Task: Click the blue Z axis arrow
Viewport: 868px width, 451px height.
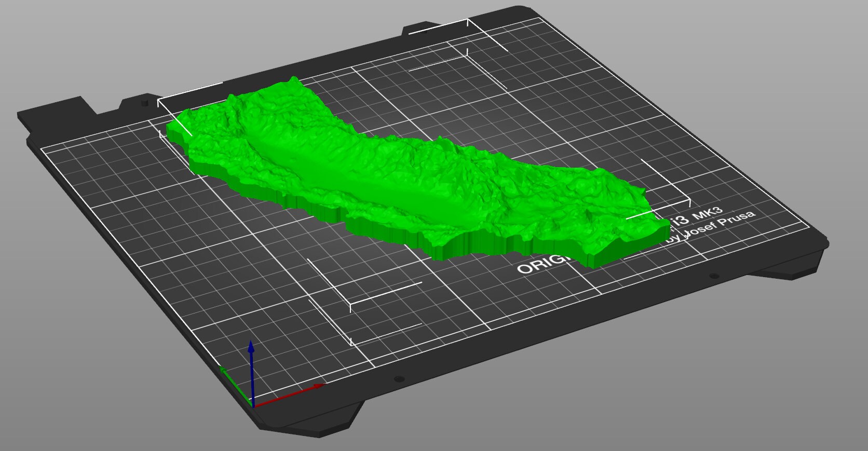Action: pyautogui.click(x=251, y=374)
